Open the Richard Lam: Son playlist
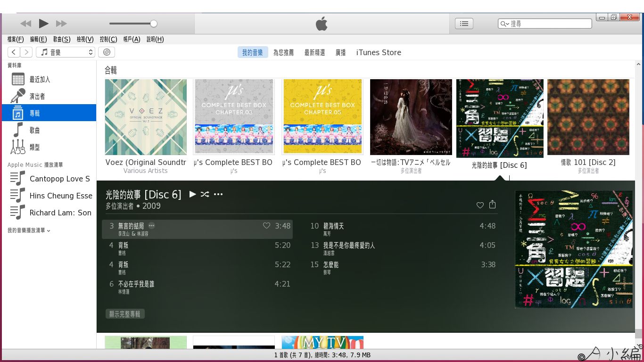Screen dimensions: 644x362 (x=49, y=213)
